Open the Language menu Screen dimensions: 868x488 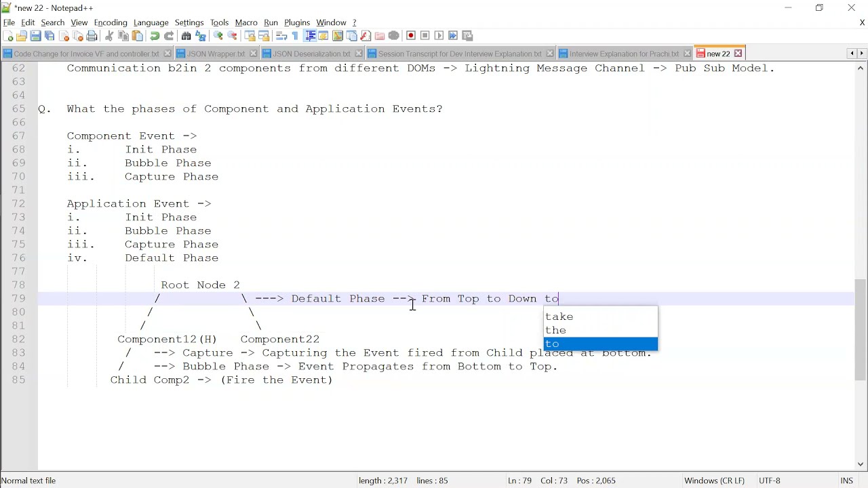coord(151,22)
